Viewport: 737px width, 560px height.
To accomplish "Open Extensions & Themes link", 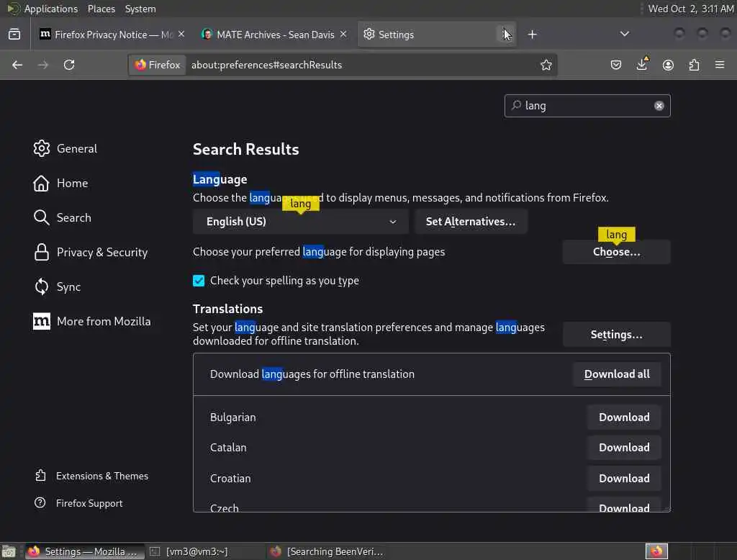I will 91,476.
